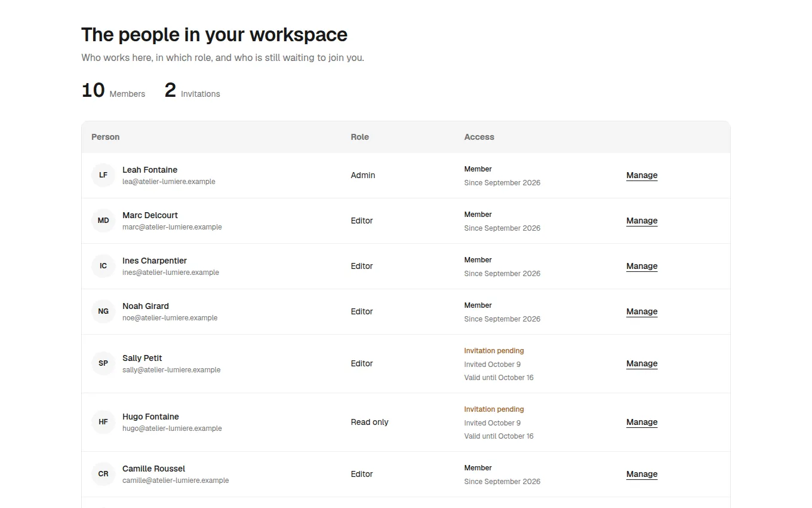Select the name Hugo Fontaine
This screenshot has width=812, height=508.
coord(150,417)
